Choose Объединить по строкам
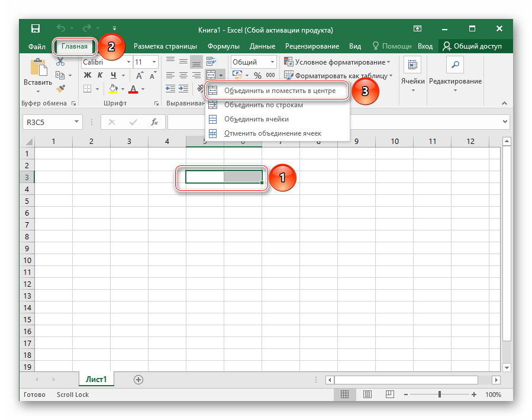The image size is (532, 420). pos(277,105)
